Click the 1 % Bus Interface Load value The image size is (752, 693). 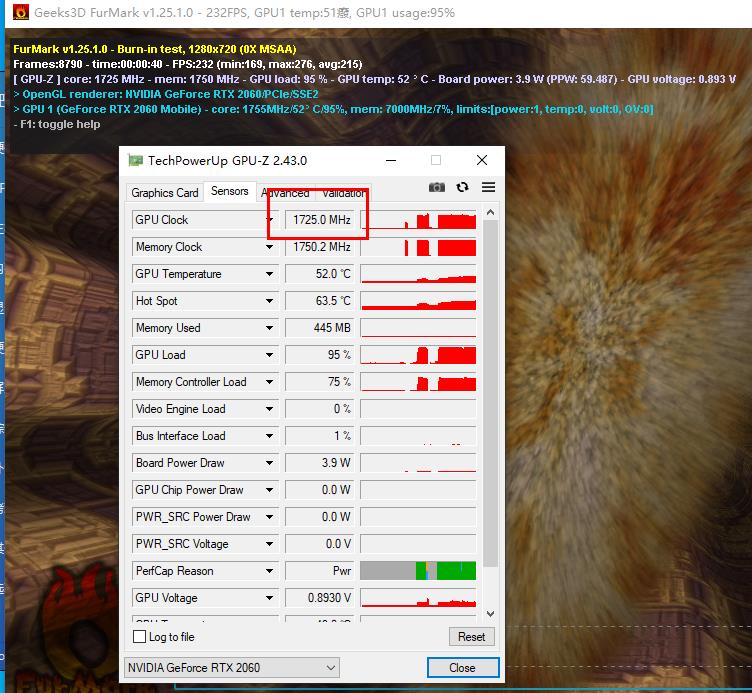pos(319,436)
